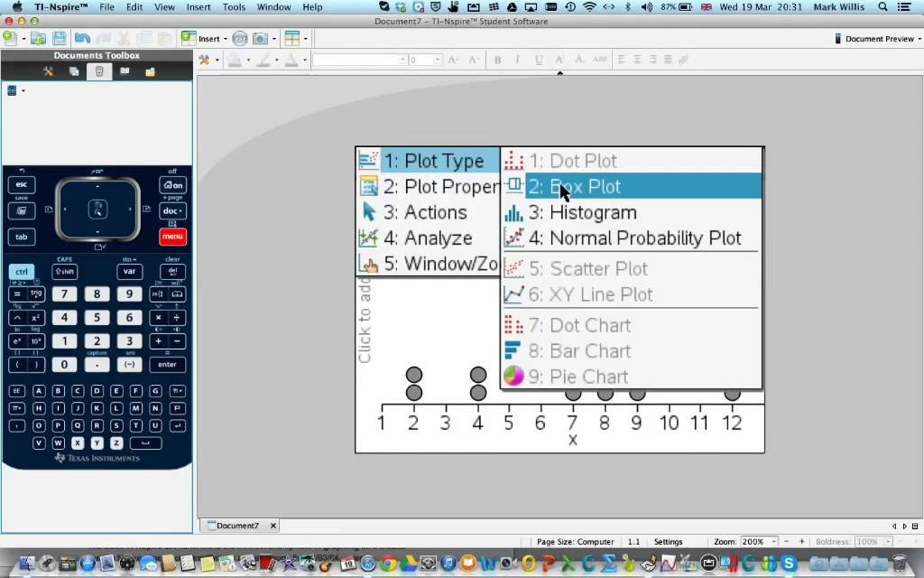
Task: Click the number 5 key on keypad
Action: 97,317
